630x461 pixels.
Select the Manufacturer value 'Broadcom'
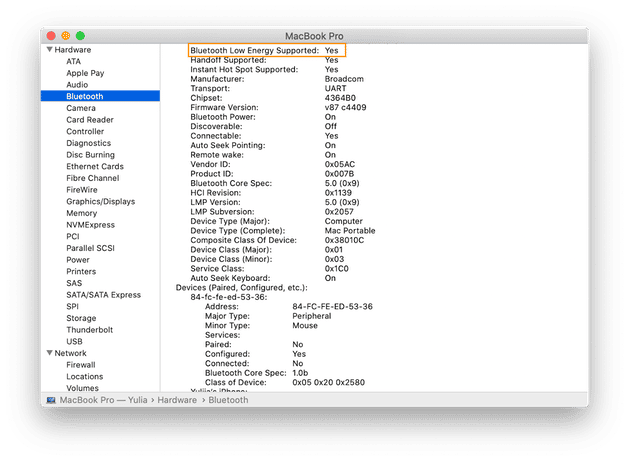(x=344, y=79)
